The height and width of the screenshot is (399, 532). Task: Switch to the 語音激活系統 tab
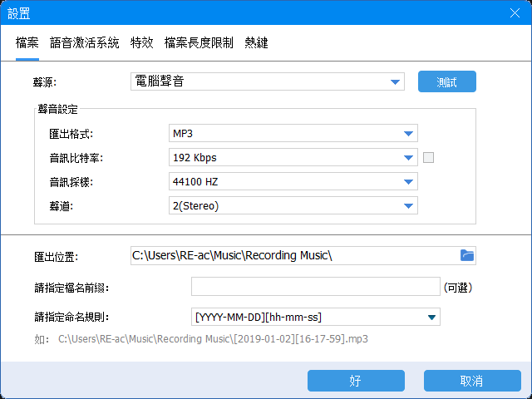(85, 43)
